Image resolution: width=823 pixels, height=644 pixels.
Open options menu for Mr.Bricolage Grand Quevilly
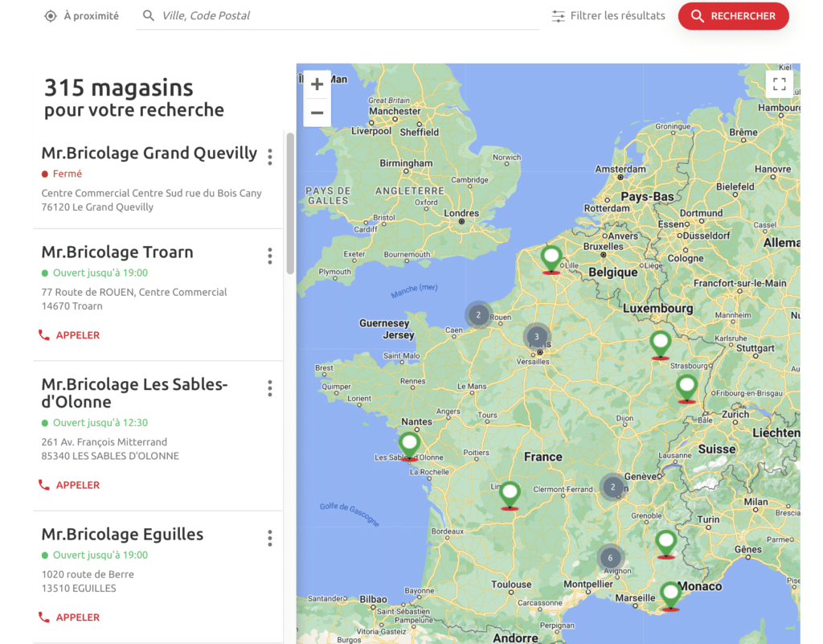pos(270,157)
